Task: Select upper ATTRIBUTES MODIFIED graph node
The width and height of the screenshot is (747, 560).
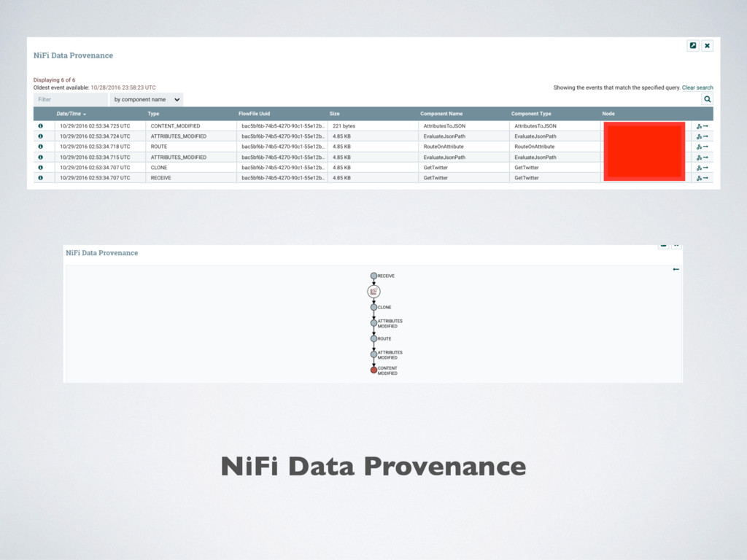Action: click(374, 323)
